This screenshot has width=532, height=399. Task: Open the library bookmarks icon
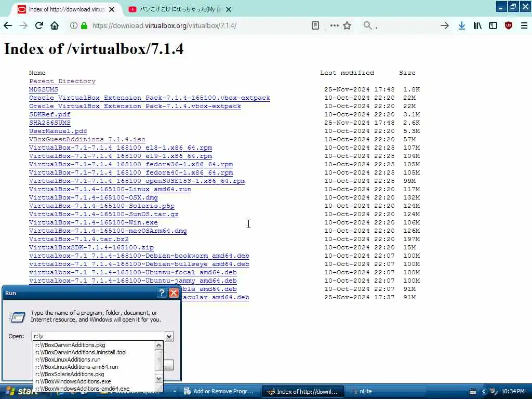pos(477,25)
